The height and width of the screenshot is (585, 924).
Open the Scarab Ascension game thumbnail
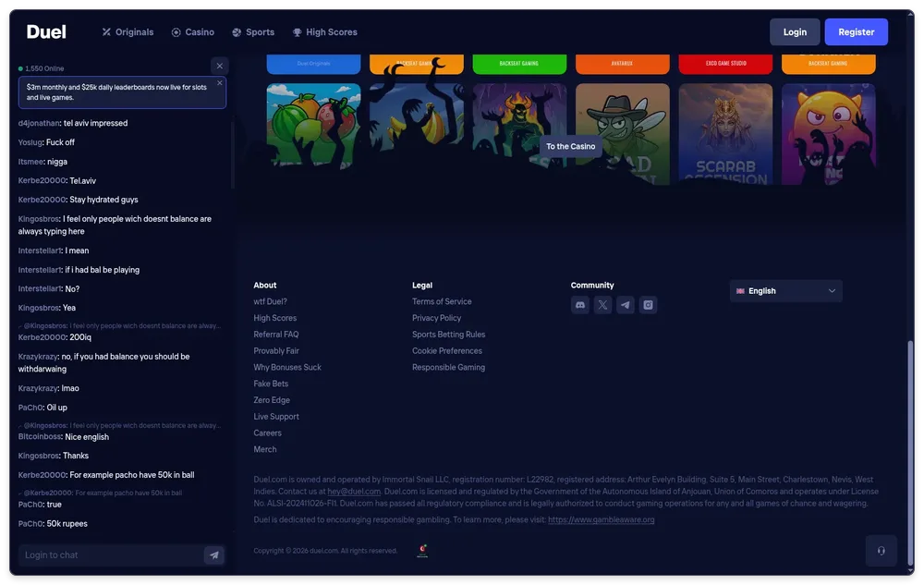pyautogui.click(x=725, y=134)
